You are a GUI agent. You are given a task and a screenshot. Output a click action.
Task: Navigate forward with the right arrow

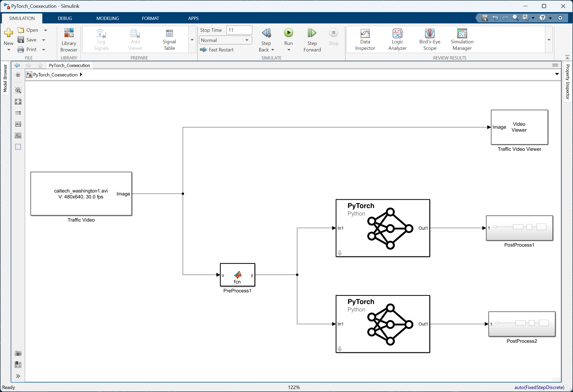coord(29,65)
